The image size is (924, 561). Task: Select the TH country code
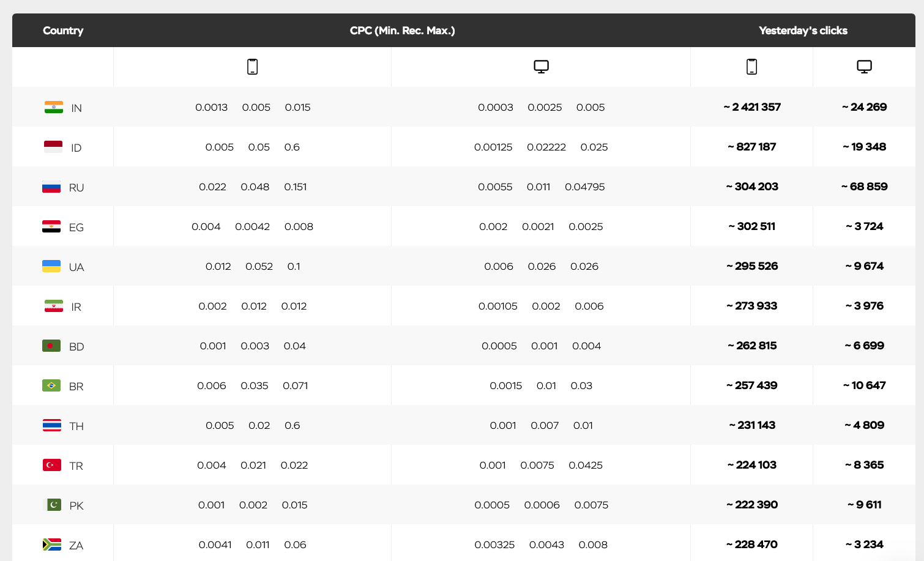76,426
